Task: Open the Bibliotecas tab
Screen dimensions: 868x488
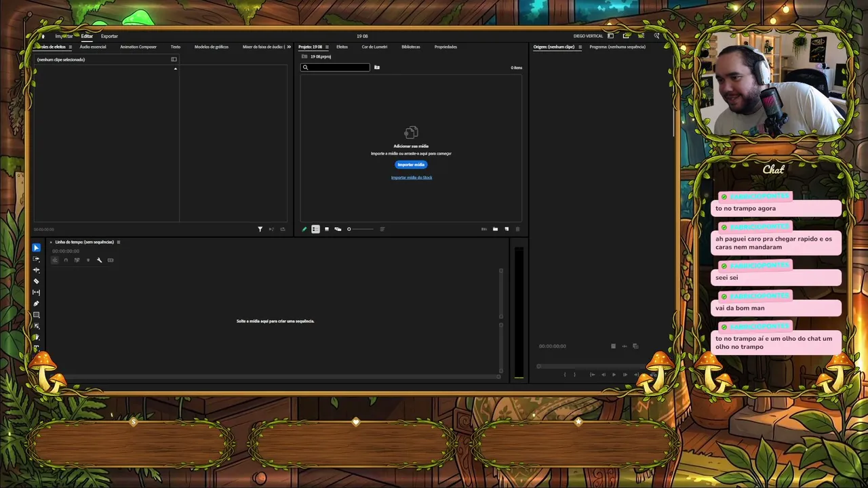Action: (x=411, y=47)
